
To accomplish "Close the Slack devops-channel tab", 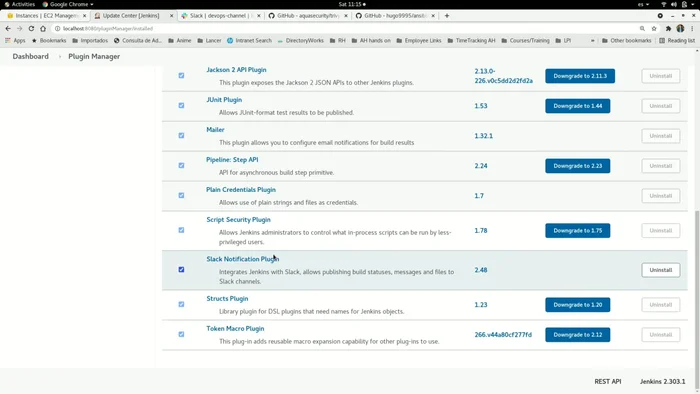I will click(258, 16).
